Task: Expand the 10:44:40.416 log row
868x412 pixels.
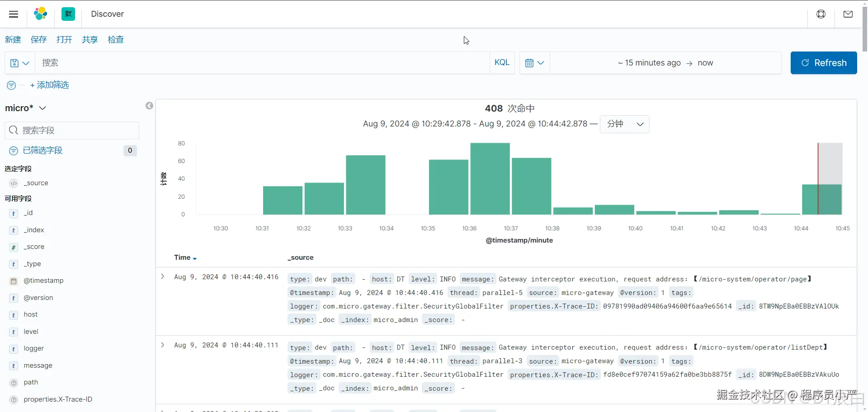Action: [x=163, y=276]
